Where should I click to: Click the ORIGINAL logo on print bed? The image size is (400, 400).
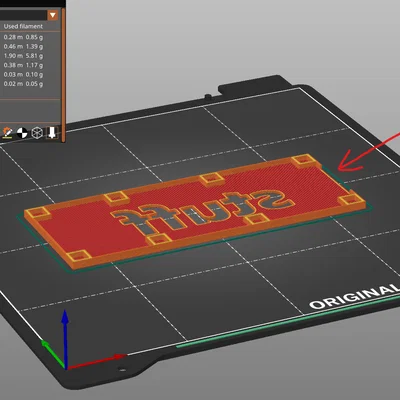[x=355, y=296]
